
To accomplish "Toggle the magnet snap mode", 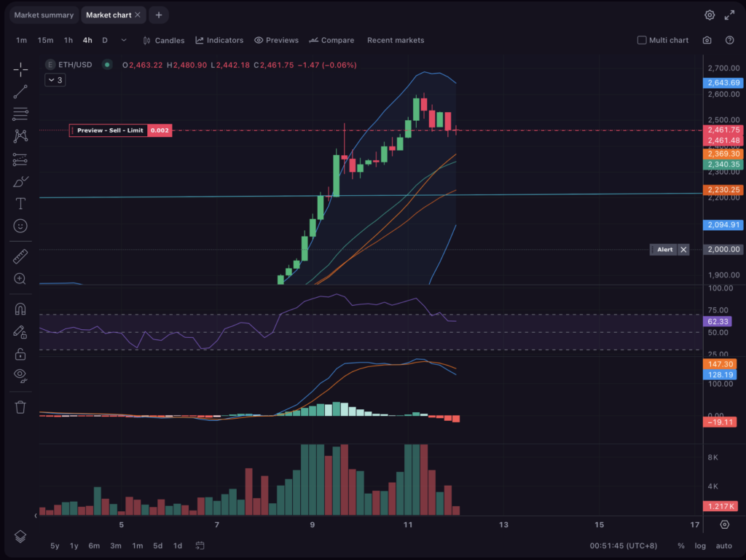I will coord(20,309).
